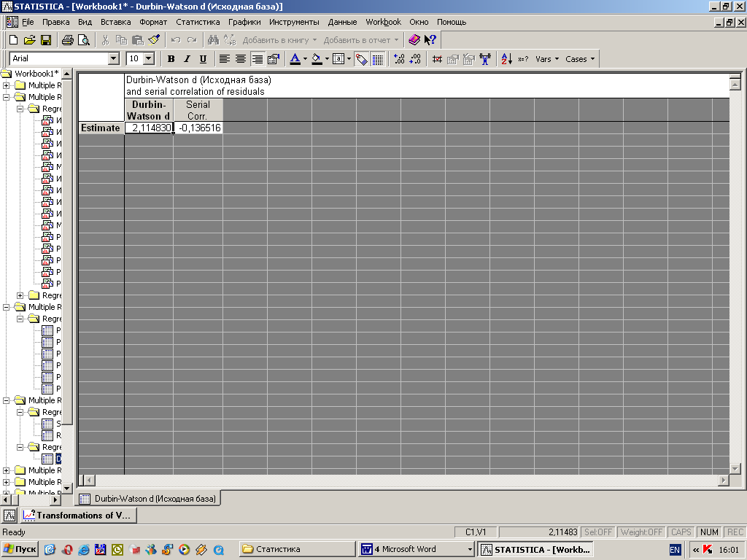Open the Графики menu
This screenshot has height=560, width=747.
(244, 22)
